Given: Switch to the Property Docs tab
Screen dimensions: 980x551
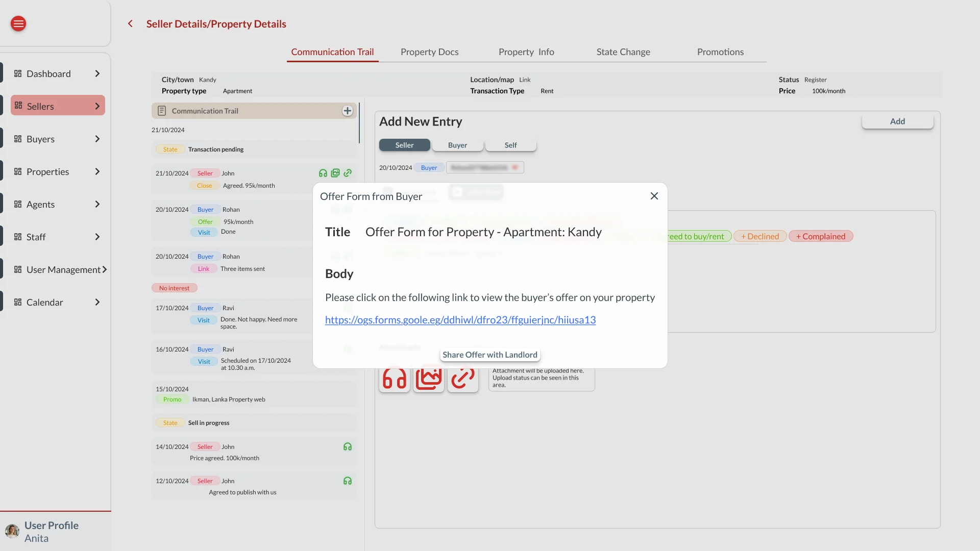Looking at the screenshot, I should [429, 52].
